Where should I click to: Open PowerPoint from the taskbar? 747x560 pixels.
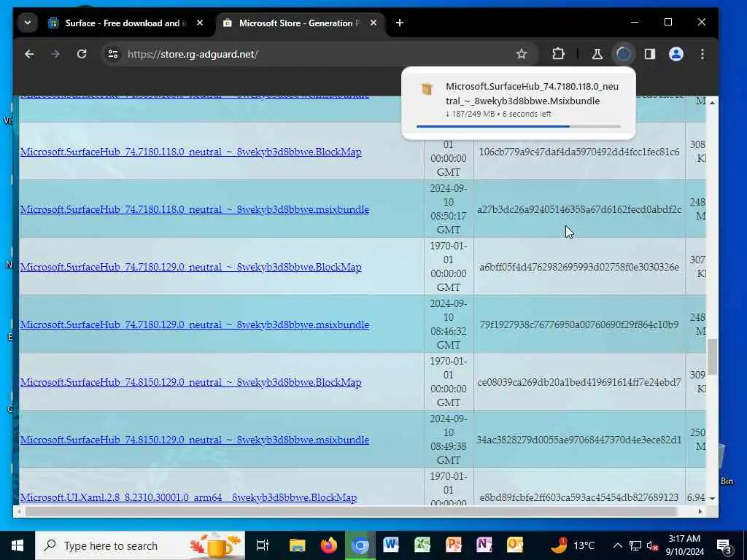click(453, 545)
